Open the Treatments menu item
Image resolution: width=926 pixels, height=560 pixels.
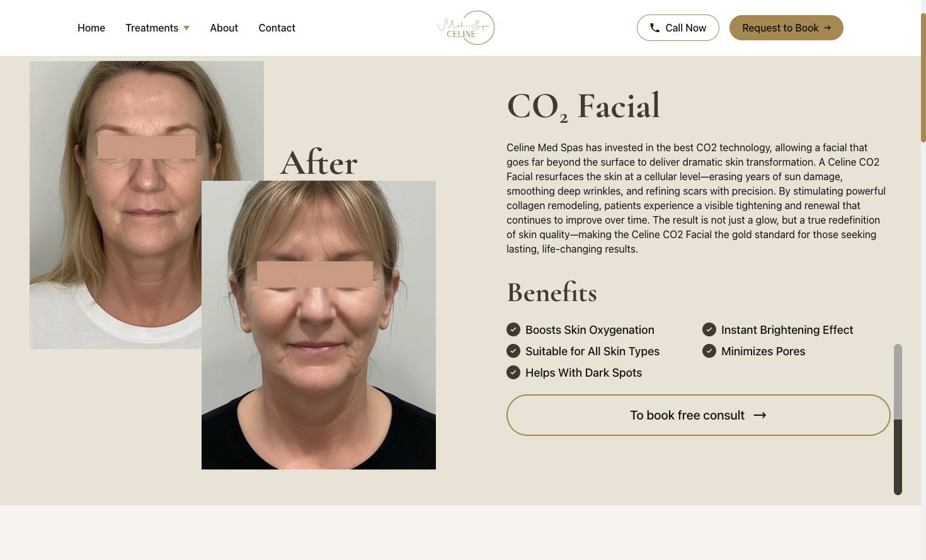[152, 28]
